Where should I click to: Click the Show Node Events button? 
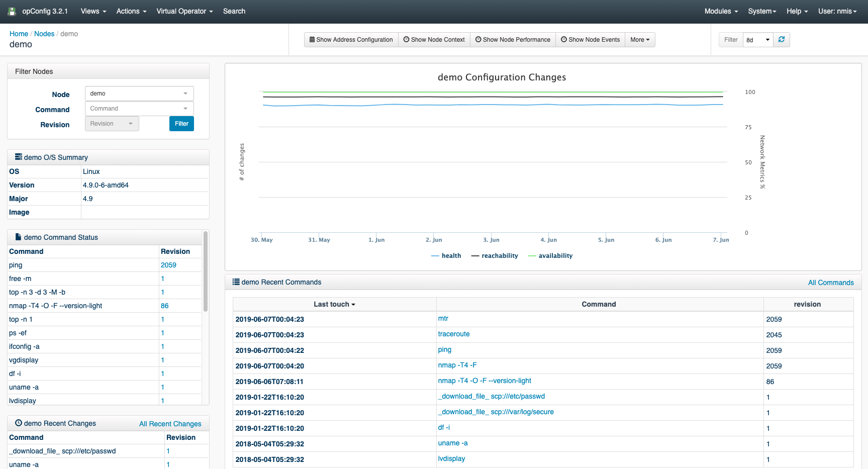coord(590,40)
